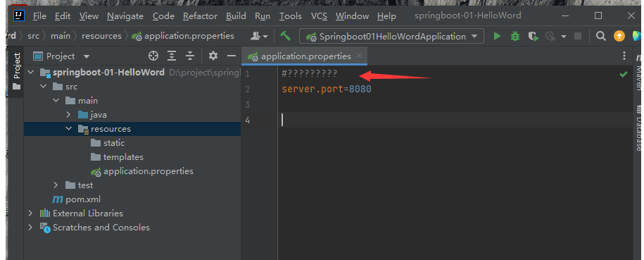Click the Build project hammer icon
The width and height of the screenshot is (644, 260).
[x=286, y=36]
